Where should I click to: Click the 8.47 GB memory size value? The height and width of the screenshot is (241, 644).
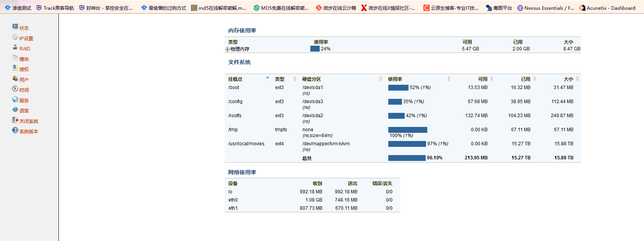tap(572, 49)
